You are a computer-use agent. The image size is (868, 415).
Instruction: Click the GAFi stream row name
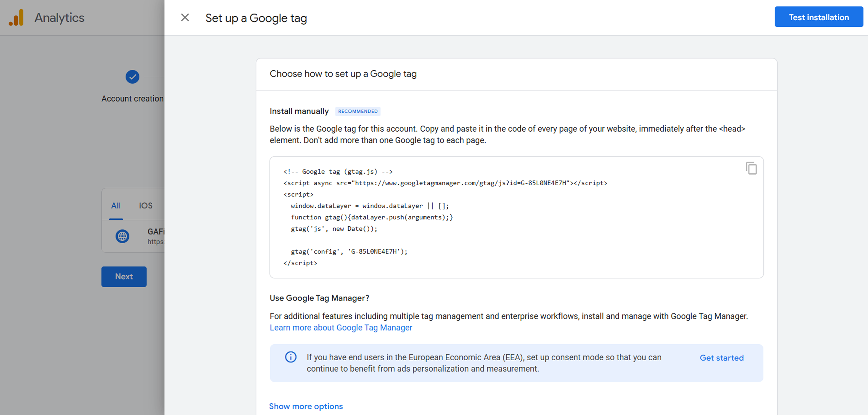tap(156, 231)
